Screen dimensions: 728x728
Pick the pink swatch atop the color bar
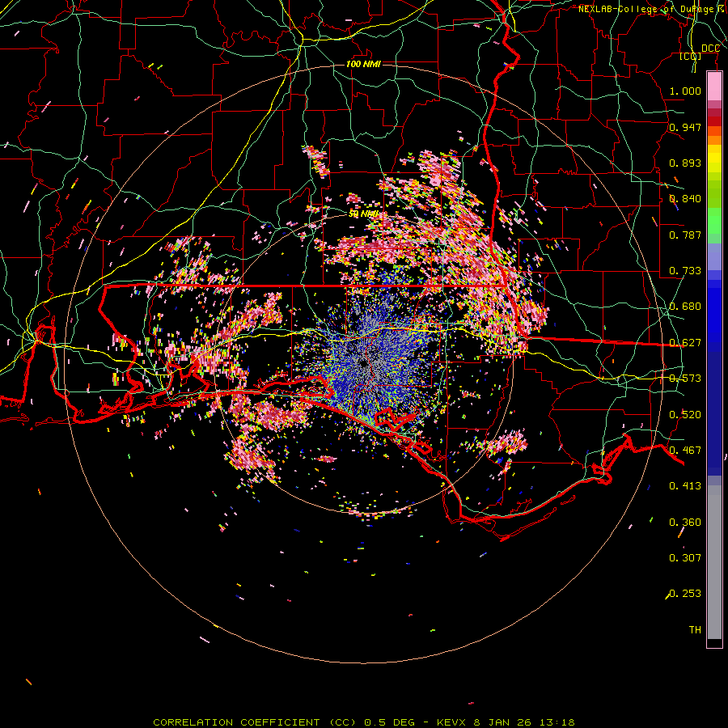[x=714, y=86]
